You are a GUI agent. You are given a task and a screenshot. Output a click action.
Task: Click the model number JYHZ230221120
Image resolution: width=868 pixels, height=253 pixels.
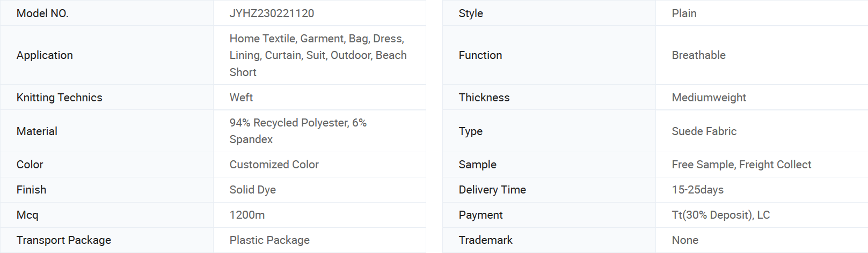pos(272,13)
